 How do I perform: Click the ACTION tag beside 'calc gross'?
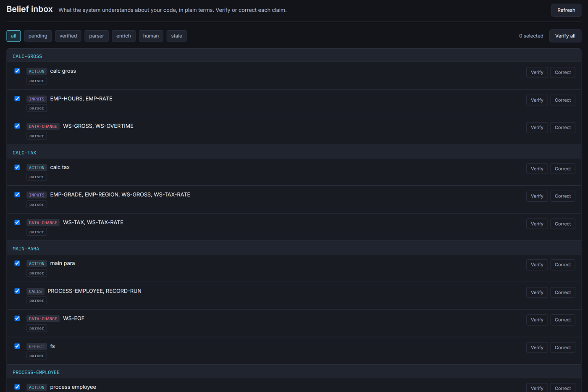click(x=37, y=71)
